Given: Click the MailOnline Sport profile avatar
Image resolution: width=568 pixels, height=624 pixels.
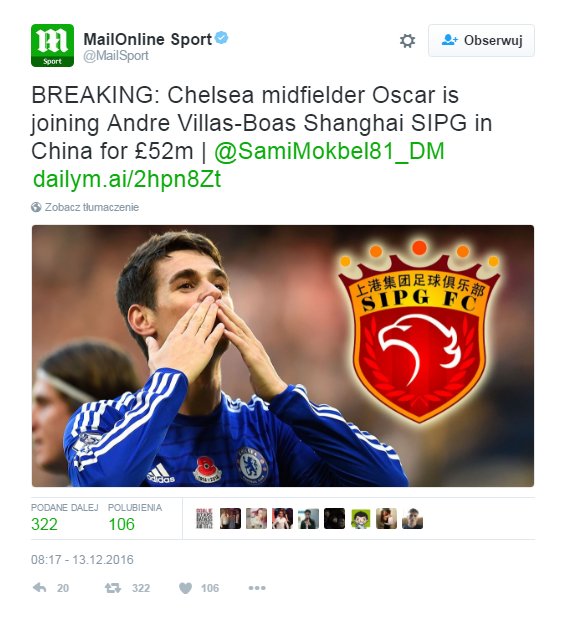Looking at the screenshot, I should point(53,45).
